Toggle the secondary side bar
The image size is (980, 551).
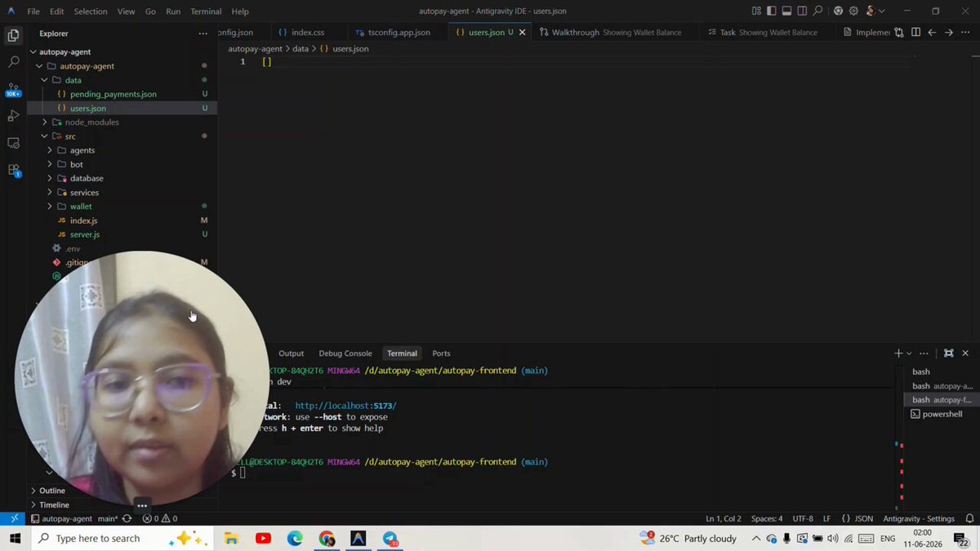(x=801, y=11)
